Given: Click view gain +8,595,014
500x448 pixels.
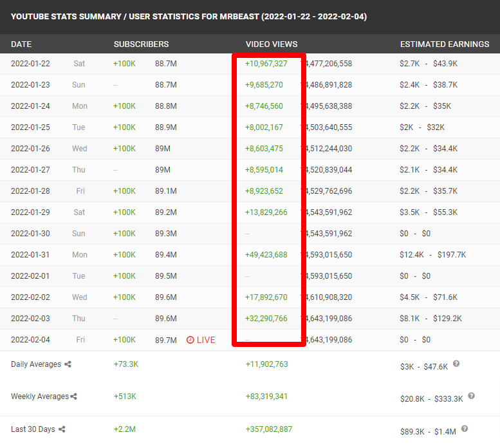Looking at the screenshot, I should (264, 170).
